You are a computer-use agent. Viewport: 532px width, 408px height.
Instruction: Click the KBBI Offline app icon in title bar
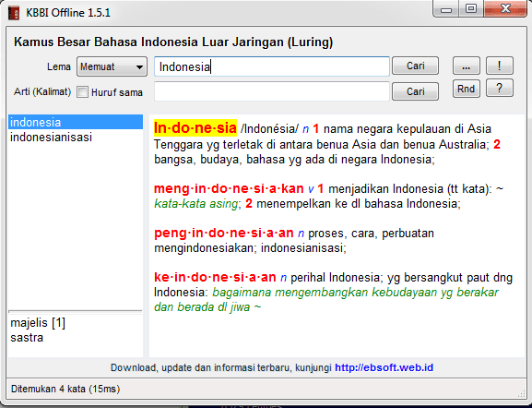click(x=14, y=13)
